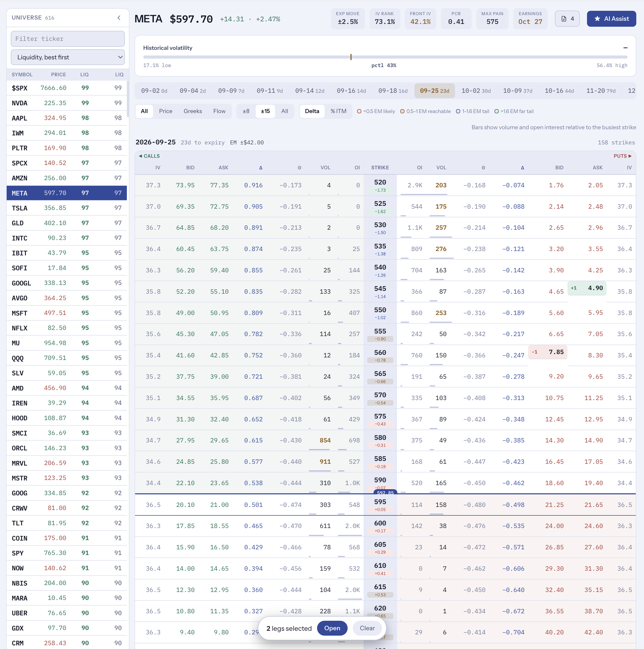644x649 pixels.
Task: Click the selected -1 put bid 7.85
Action: (x=548, y=352)
